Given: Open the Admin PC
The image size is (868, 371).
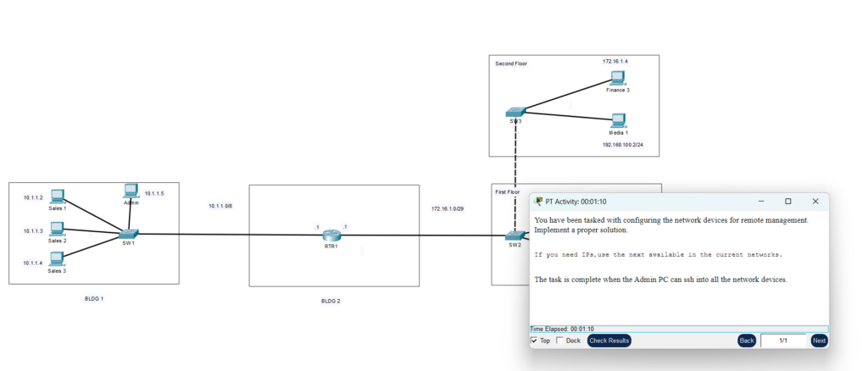Looking at the screenshot, I should click(x=131, y=191).
